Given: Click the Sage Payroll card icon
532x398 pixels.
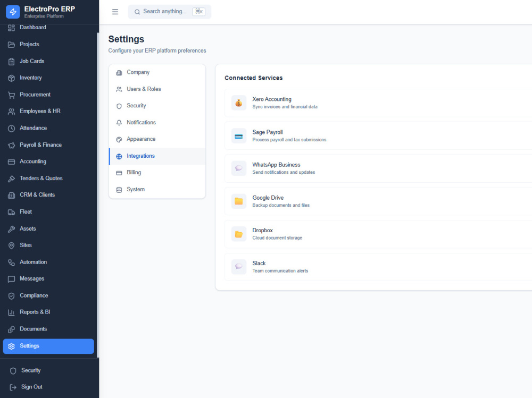Looking at the screenshot, I should tap(239, 136).
